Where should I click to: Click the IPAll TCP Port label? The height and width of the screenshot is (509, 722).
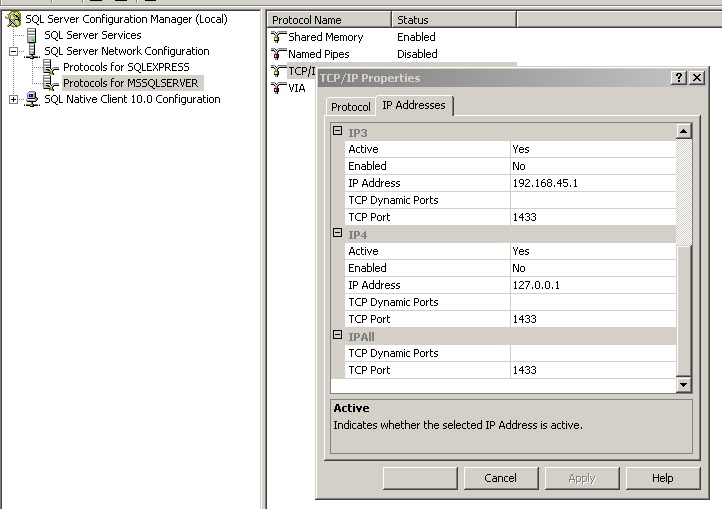click(369, 370)
